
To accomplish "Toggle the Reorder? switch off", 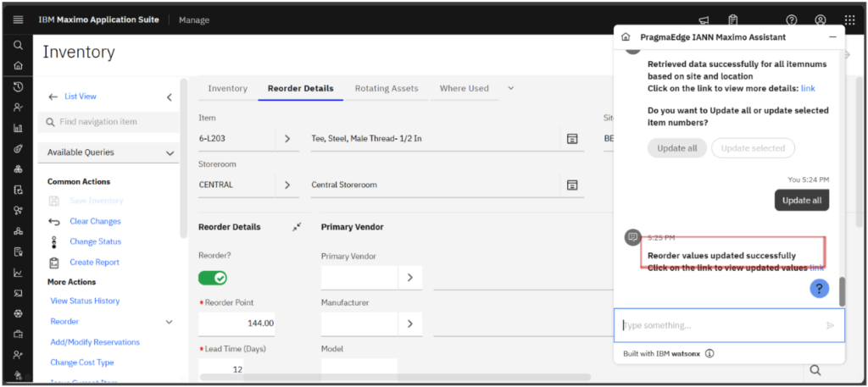I will pyautogui.click(x=213, y=278).
